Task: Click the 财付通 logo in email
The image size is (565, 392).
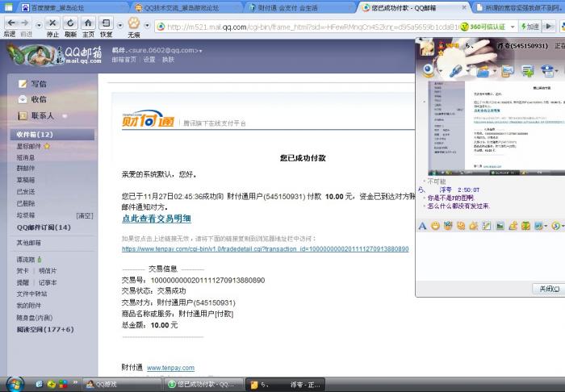Action: pos(148,119)
